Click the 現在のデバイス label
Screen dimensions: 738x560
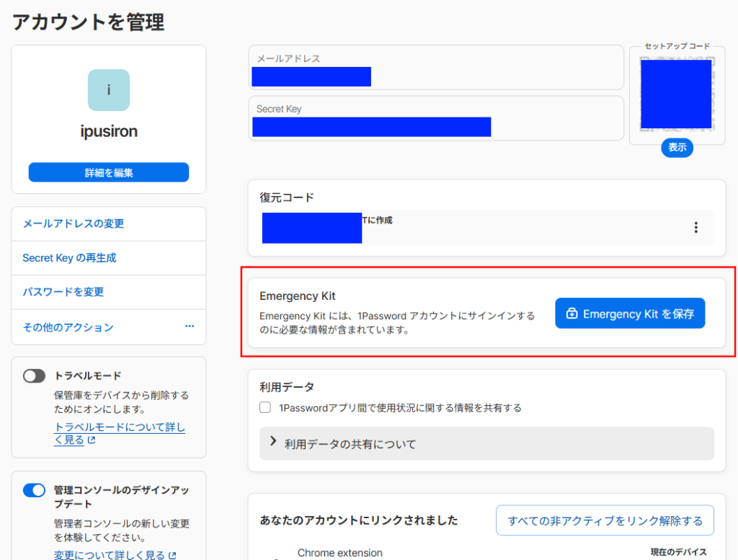[x=678, y=552]
